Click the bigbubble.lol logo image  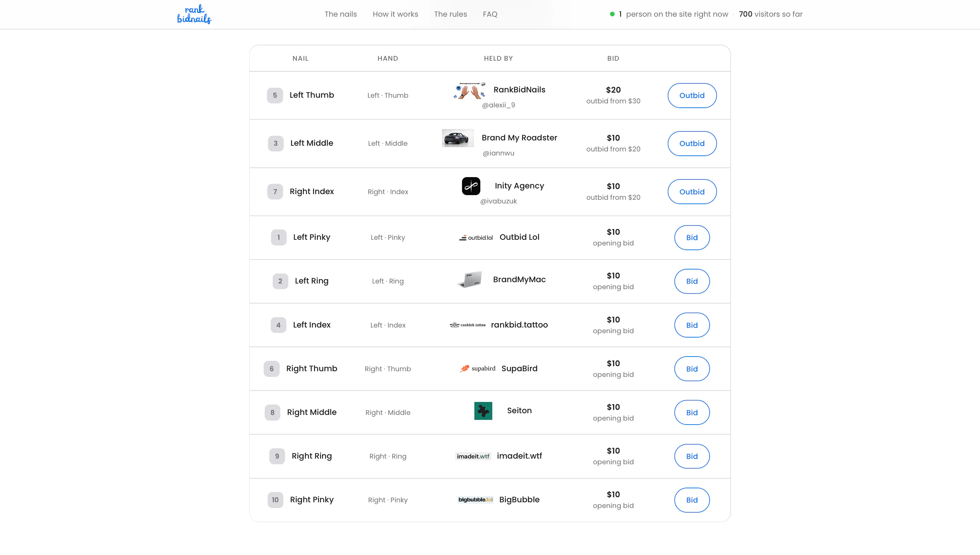pos(476,500)
